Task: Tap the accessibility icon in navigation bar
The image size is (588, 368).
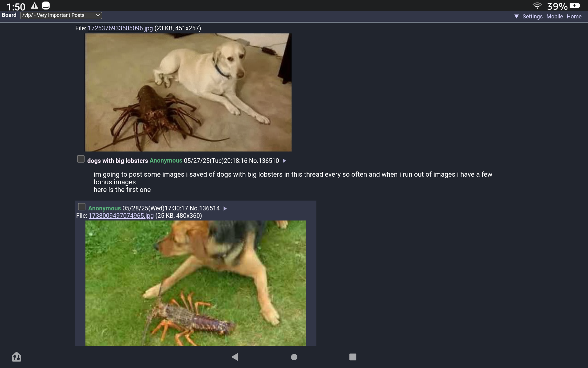Action: point(17,357)
